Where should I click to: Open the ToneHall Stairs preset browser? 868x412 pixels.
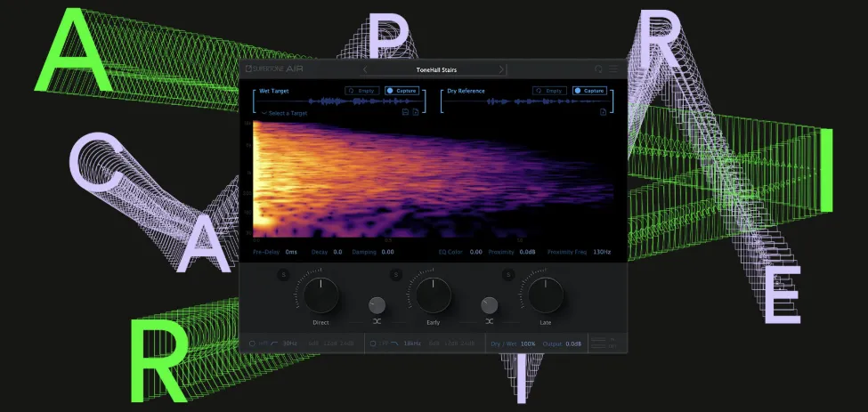click(x=436, y=70)
